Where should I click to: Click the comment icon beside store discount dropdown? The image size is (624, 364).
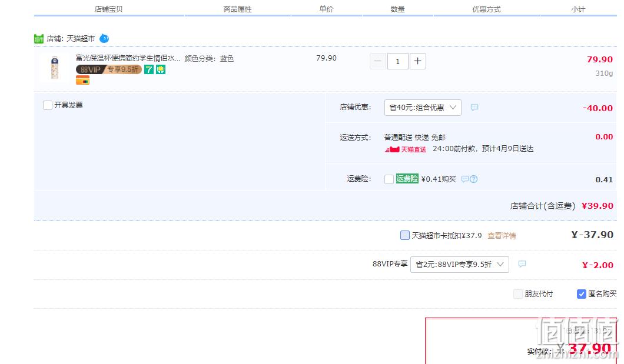(474, 107)
